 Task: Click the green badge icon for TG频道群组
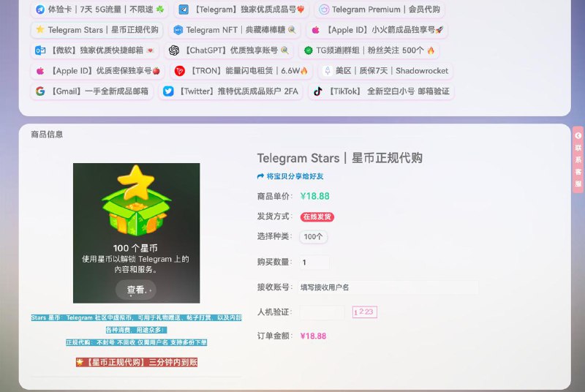point(308,50)
